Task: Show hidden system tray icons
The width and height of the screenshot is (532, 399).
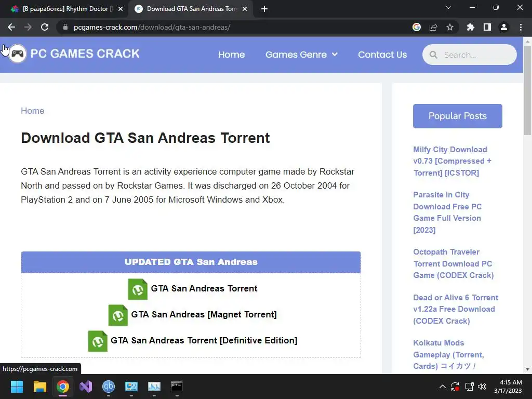Action: (x=443, y=387)
